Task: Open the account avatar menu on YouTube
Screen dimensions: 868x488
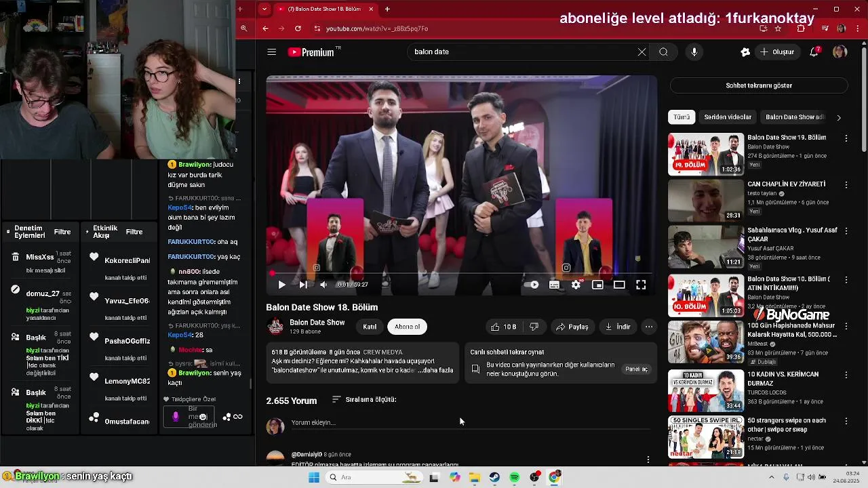Action: click(840, 52)
